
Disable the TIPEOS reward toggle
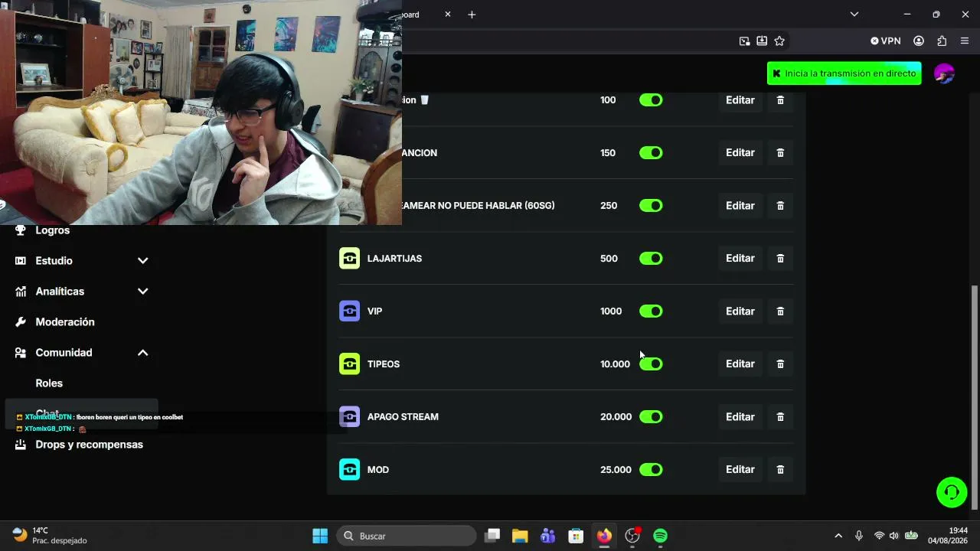651,364
